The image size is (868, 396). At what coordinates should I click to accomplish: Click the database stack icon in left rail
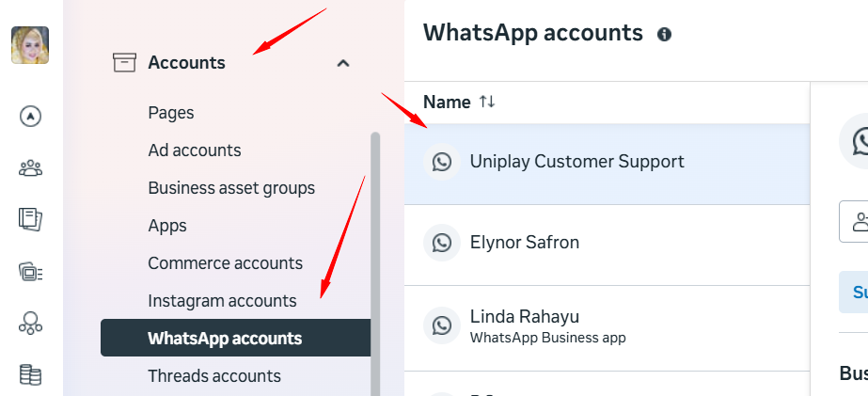point(30,375)
